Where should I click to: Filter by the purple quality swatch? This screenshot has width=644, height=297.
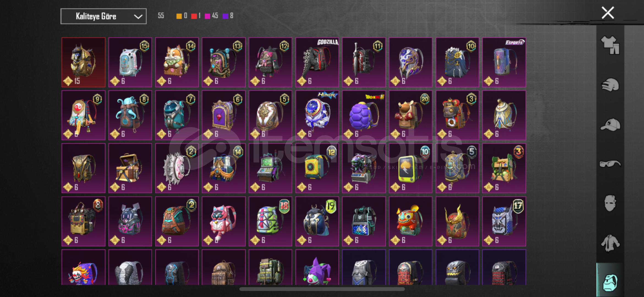[225, 16]
